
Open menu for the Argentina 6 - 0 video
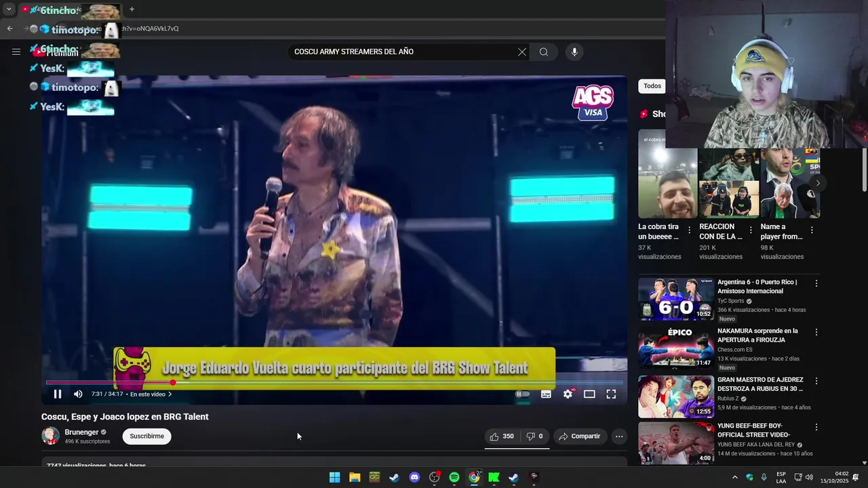tap(816, 283)
